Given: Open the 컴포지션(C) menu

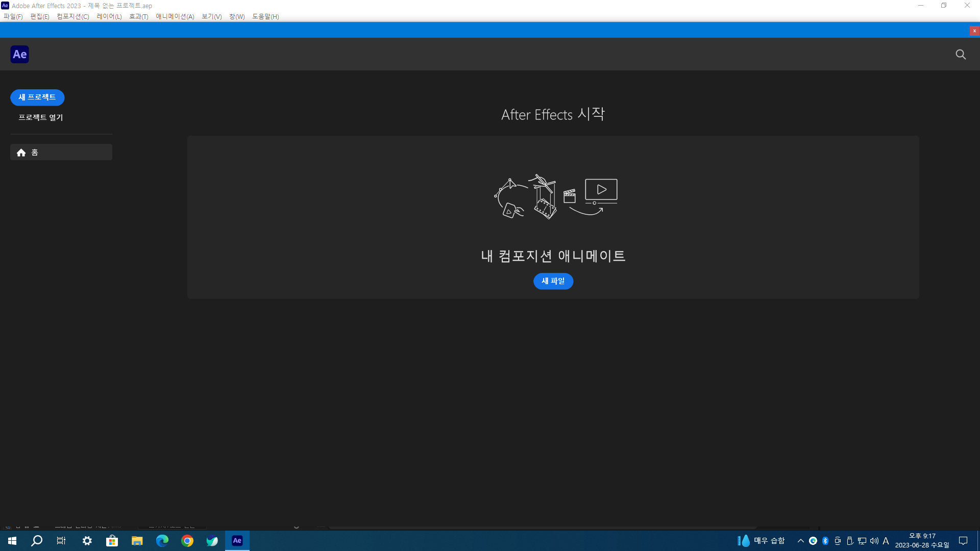Looking at the screenshot, I should tap(72, 16).
